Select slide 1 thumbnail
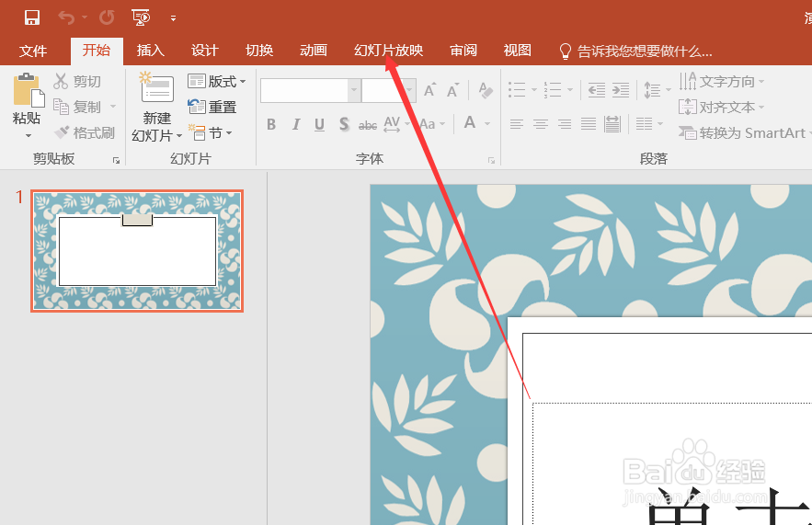 (x=137, y=251)
